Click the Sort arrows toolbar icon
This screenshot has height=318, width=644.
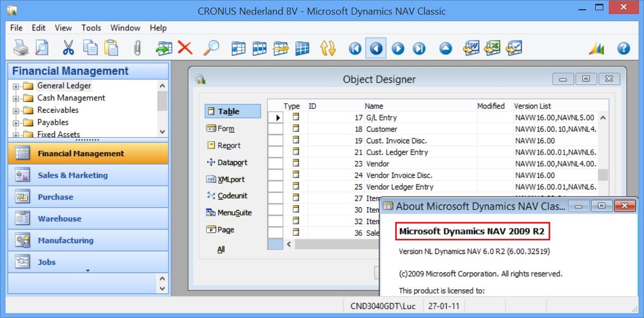329,48
